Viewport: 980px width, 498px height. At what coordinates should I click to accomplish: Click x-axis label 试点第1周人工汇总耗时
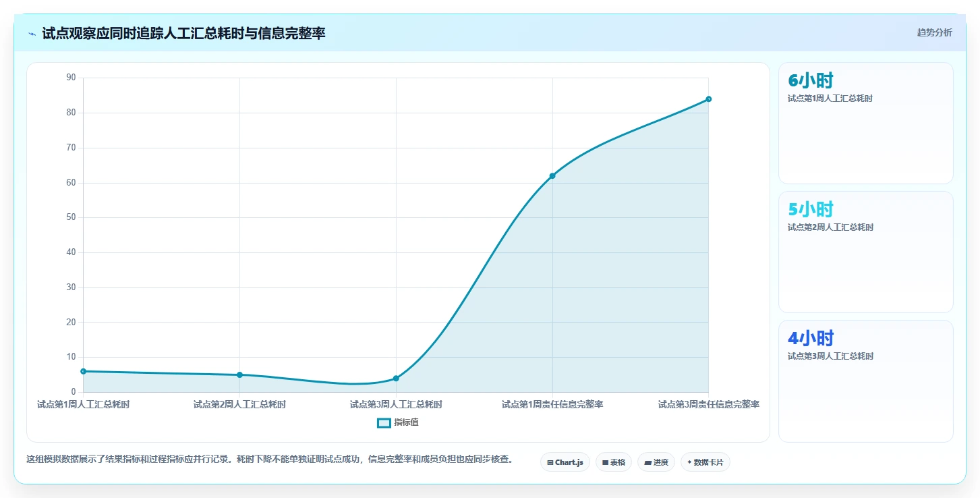point(83,405)
